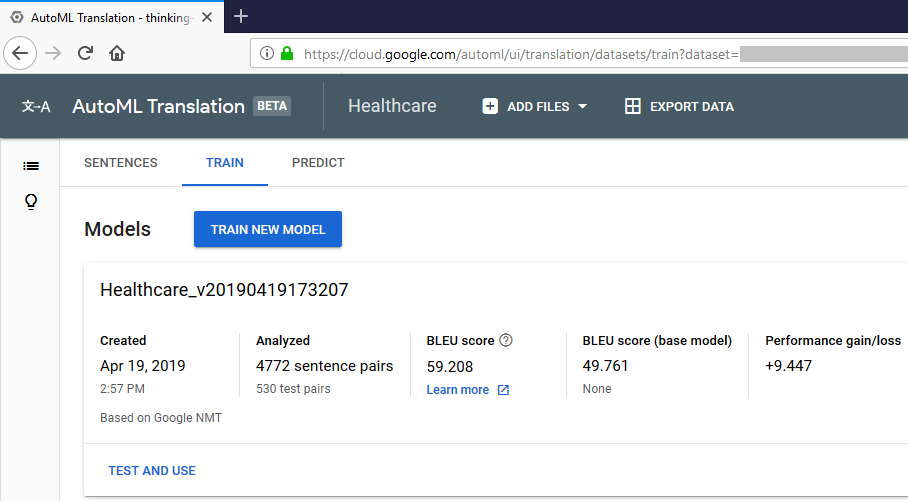908x501 pixels.
Task: Click the AutoML Translation logo icon
Action: tap(36, 107)
